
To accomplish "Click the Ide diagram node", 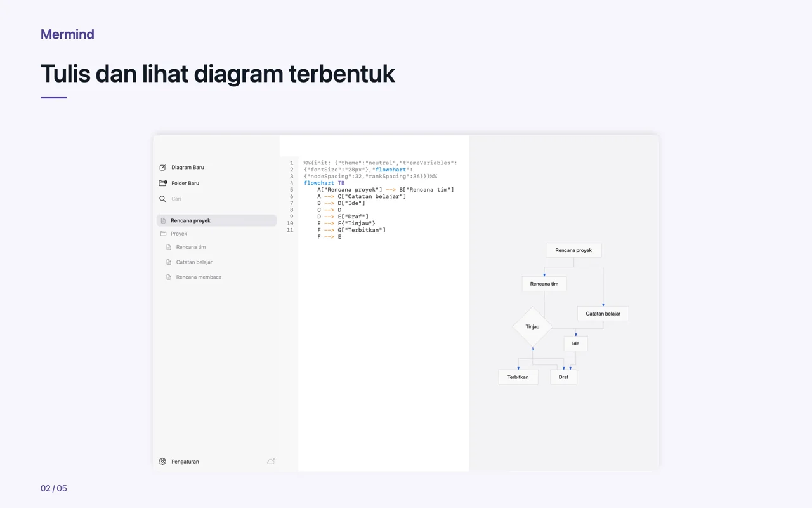I will [x=575, y=344].
